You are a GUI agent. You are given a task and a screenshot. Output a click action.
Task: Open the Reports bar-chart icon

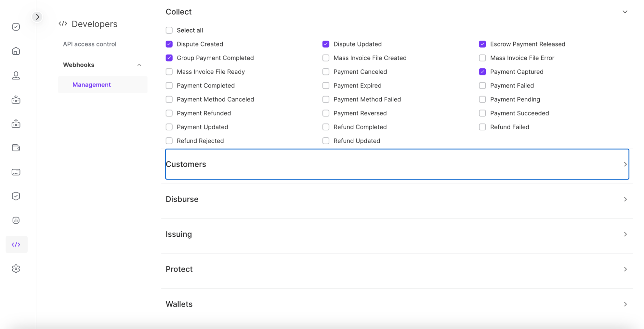tap(16, 220)
